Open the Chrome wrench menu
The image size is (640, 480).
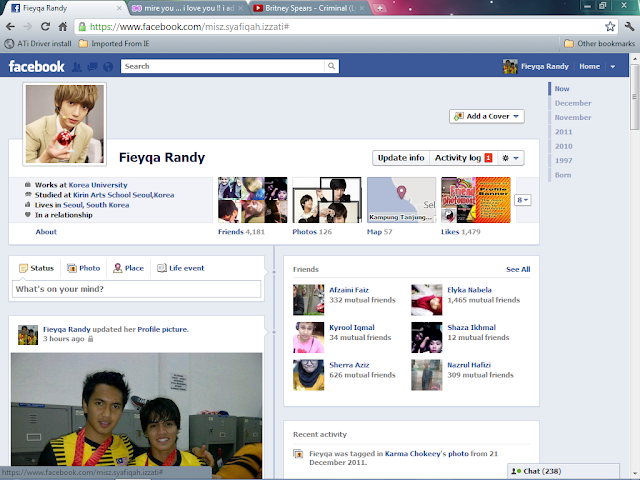pos(629,27)
